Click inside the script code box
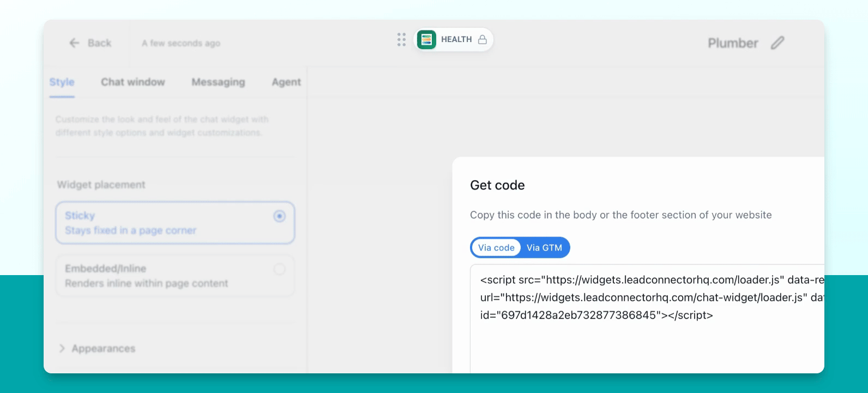This screenshot has height=393, width=868. [x=647, y=319]
